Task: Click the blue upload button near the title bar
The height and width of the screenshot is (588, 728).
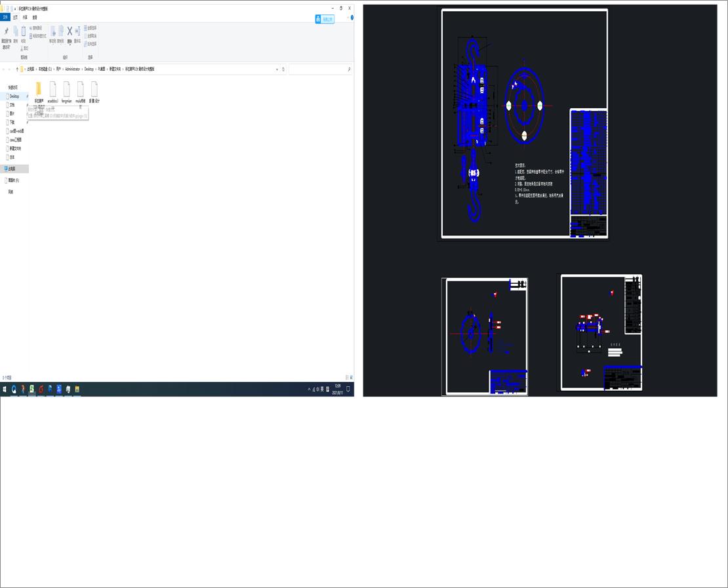Action: click(x=325, y=19)
